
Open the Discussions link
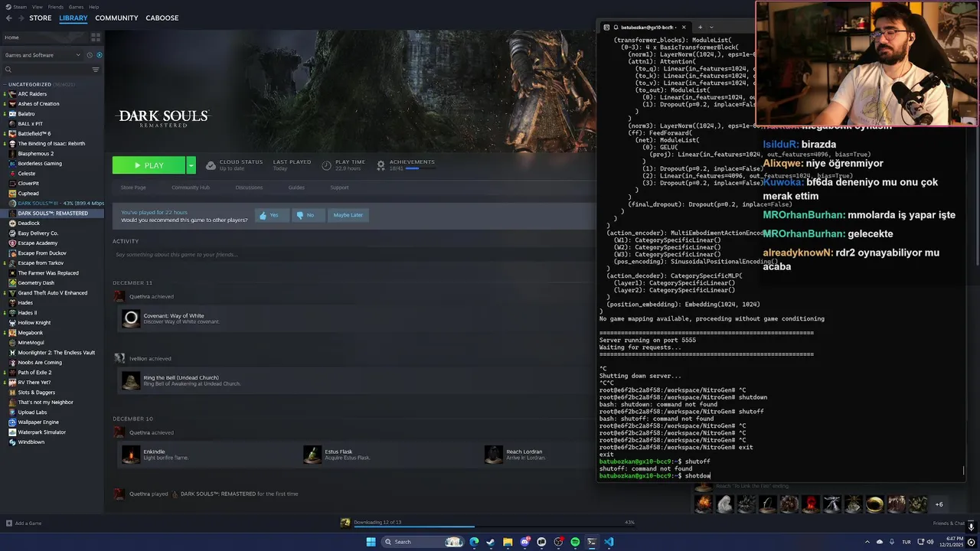pos(249,187)
